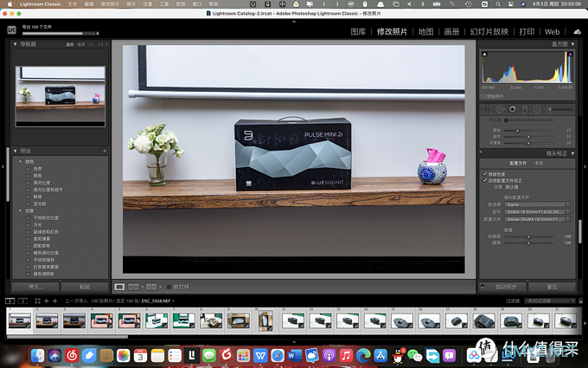Click the YY before/after swap button
The width and height of the screenshot is (588, 368).
pyautogui.click(x=151, y=287)
